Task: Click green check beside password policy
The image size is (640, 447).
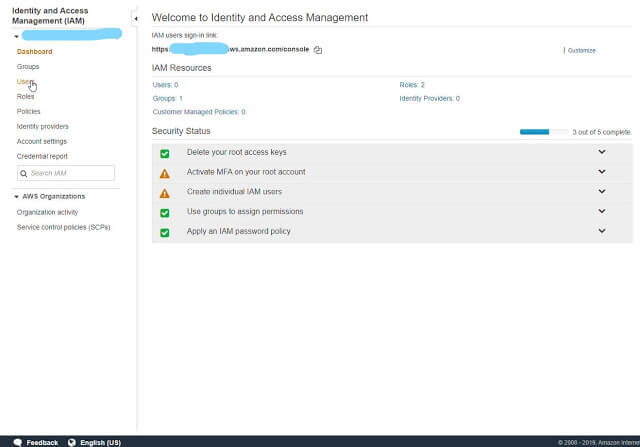Action: click(x=165, y=232)
